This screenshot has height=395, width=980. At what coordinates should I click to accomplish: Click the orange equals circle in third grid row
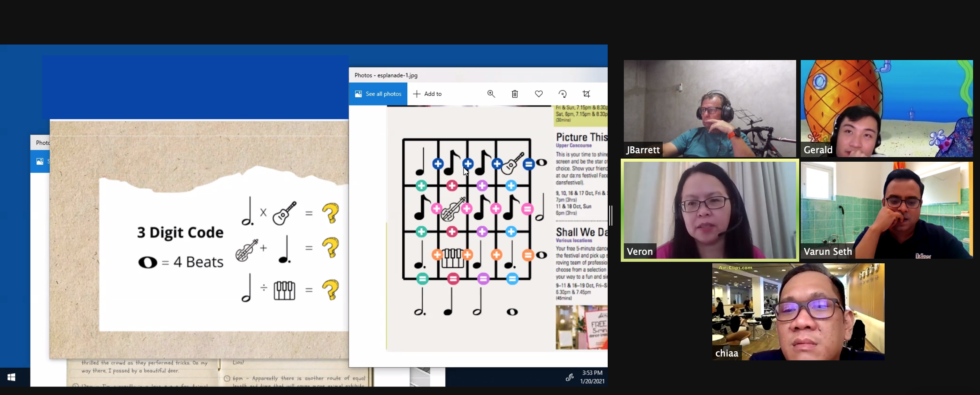528,255
